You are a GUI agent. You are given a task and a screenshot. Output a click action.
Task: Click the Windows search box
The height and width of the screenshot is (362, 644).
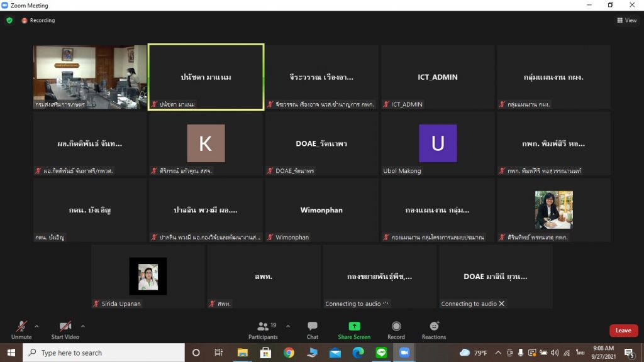point(104,353)
